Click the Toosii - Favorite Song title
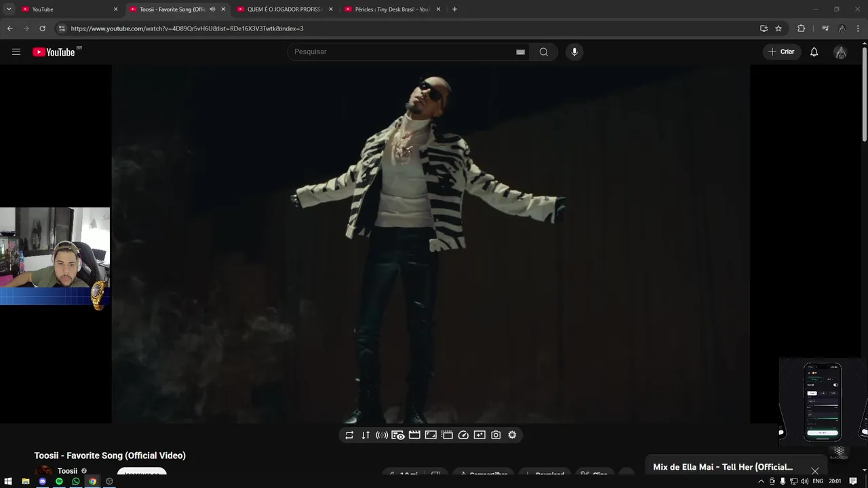Image resolution: width=868 pixels, height=488 pixels. (x=110, y=455)
